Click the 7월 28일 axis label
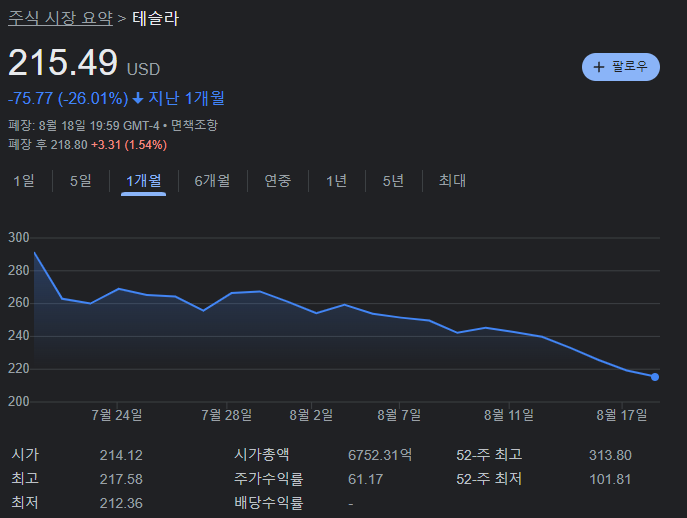This screenshot has width=687, height=518. [227, 415]
